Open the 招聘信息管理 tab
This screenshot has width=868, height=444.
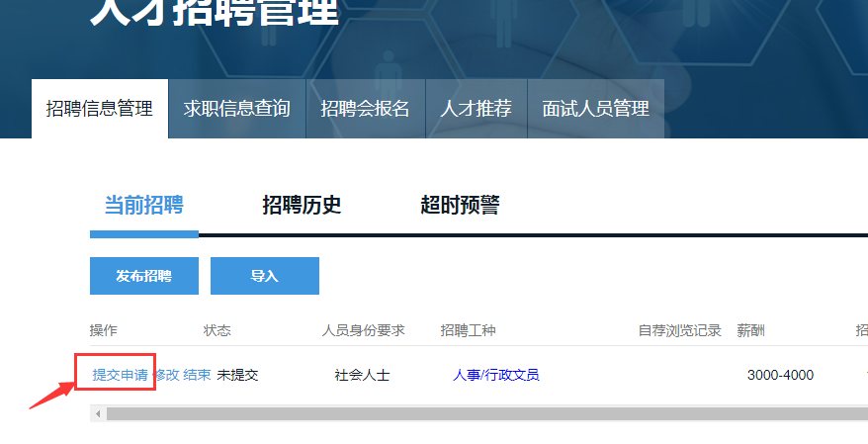tap(100, 109)
